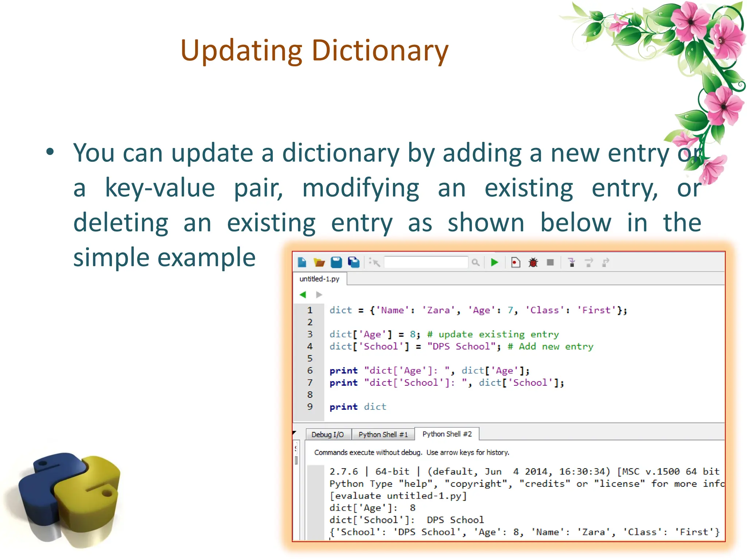Toggle breakpoint with the red dot page icon

pyautogui.click(x=515, y=262)
